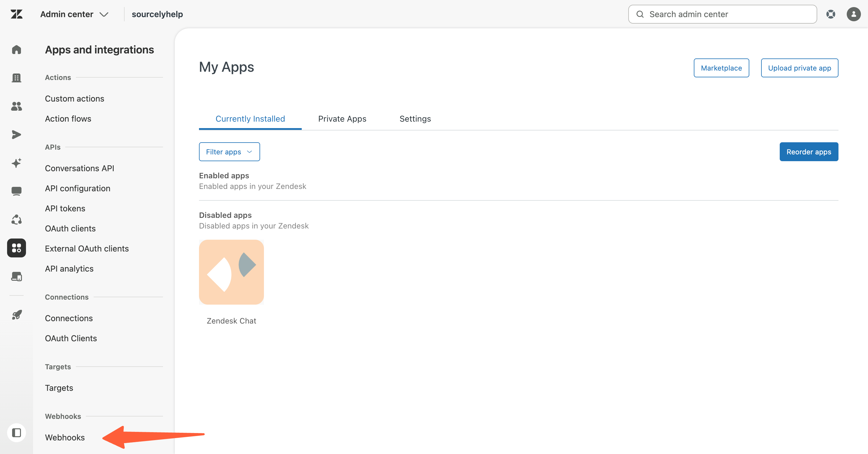Collapse the navigation panel icon
Image resolution: width=868 pixels, height=454 pixels.
[x=16, y=433]
